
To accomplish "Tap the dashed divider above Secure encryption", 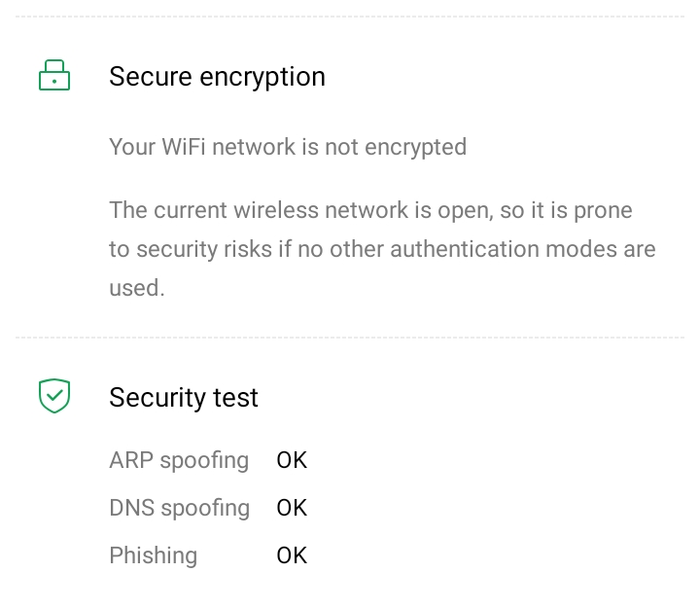I will coord(350,16).
